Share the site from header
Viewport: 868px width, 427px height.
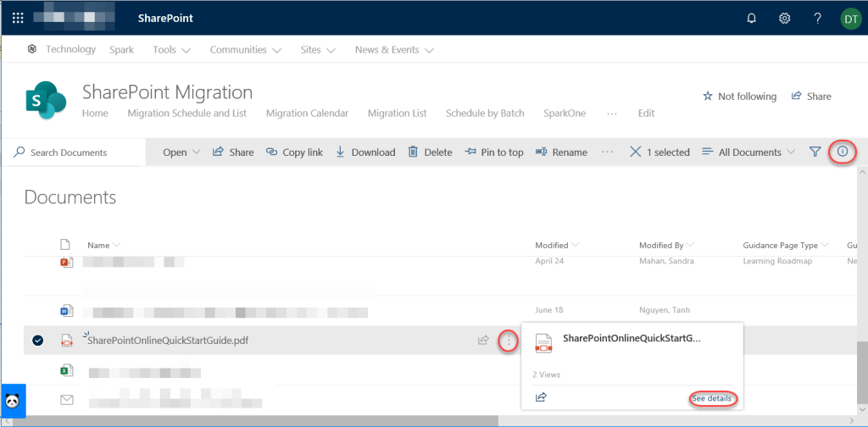[811, 97]
